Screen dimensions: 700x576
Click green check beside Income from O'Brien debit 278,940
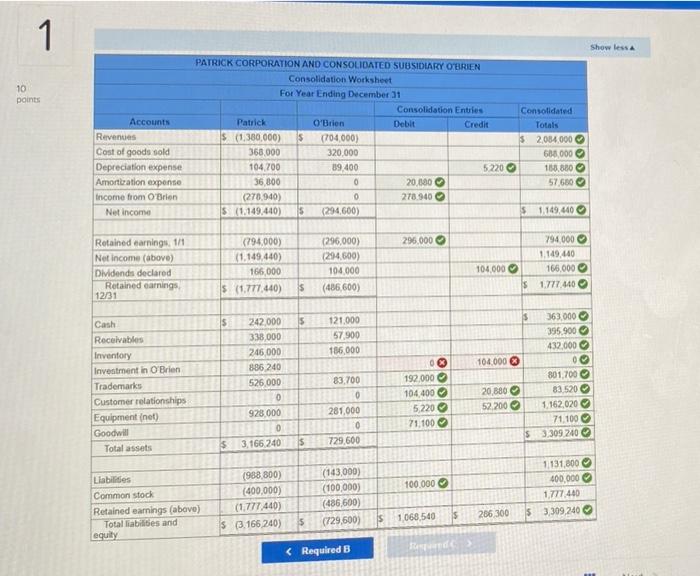(x=440, y=196)
